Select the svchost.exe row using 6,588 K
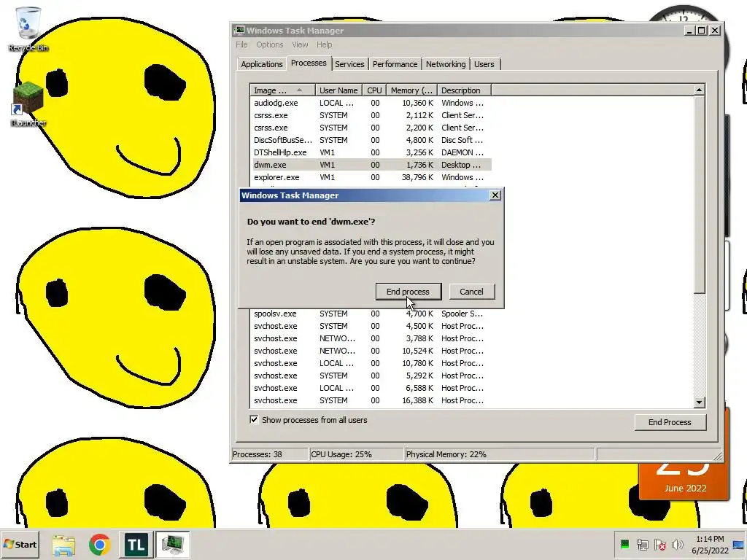The height and width of the screenshot is (560, 747). click(371, 388)
